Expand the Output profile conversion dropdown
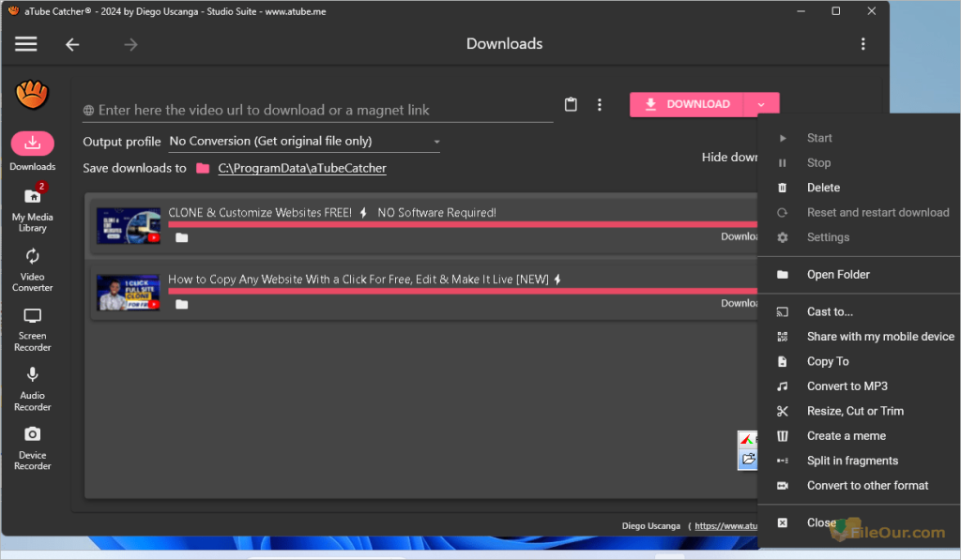Image resolution: width=961 pixels, height=560 pixels. click(x=435, y=141)
